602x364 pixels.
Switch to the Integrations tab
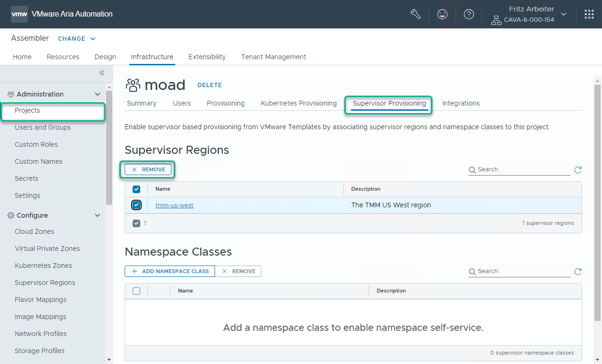pos(461,103)
